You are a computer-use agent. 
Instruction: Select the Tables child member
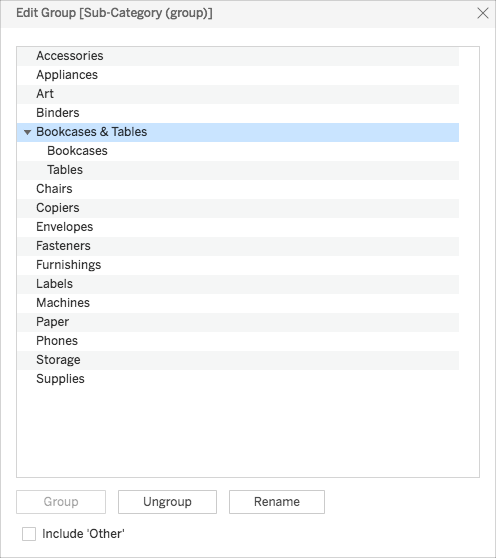pyautogui.click(x=238, y=170)
